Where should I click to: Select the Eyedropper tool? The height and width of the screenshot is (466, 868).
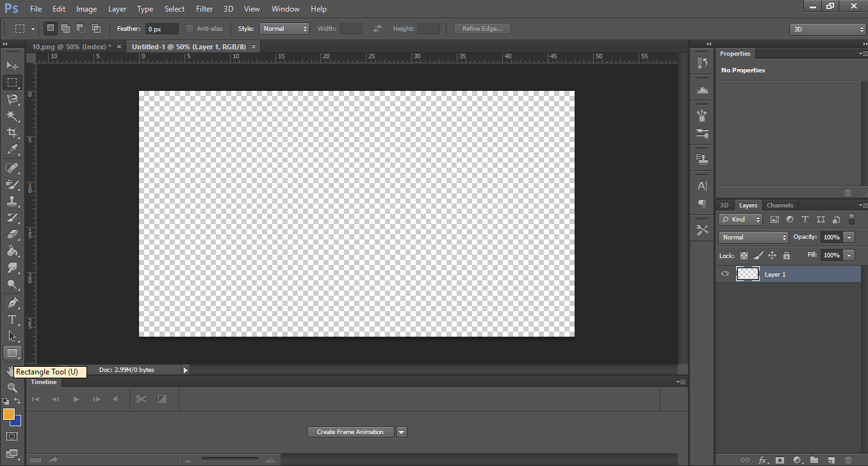coord(12,149)
